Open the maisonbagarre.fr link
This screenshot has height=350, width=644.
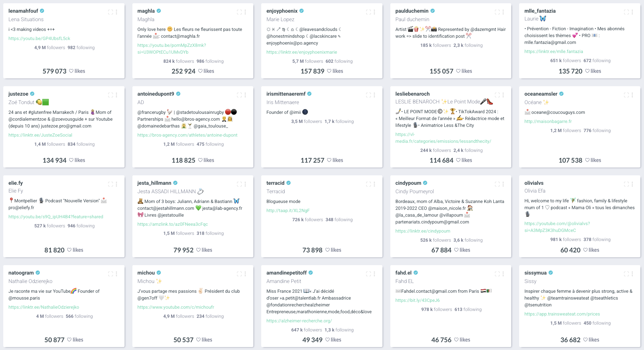[x=548, y=121]
